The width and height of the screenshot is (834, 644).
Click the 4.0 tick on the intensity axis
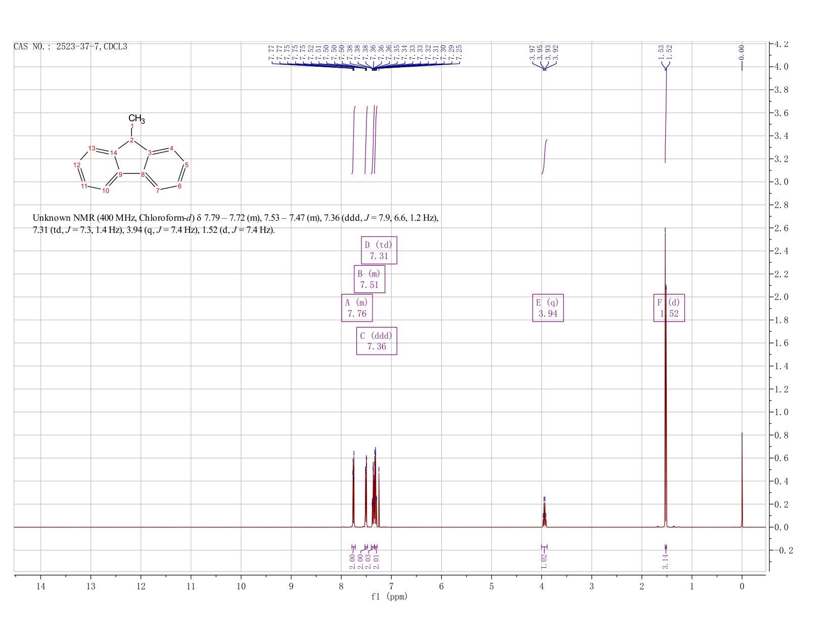click(781, 67)
